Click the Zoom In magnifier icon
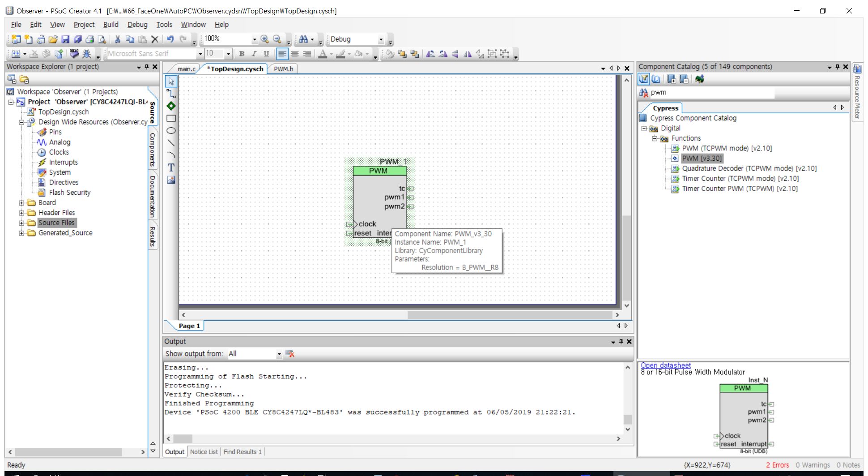Viewport: 868px width, 476px height. pos(265,39)
